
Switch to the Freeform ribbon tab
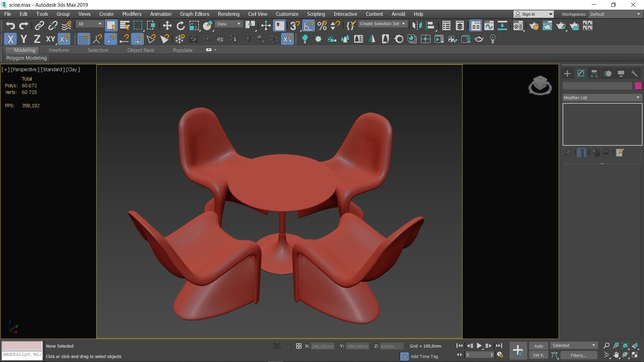click(x=59, y=50)
